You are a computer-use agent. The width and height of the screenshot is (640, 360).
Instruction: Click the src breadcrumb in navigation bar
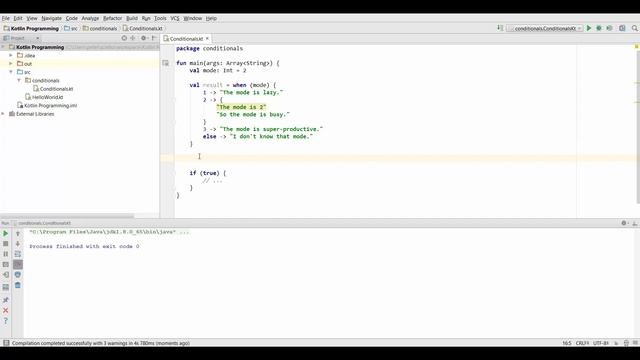pyautogui.click(x=71, y=29)
